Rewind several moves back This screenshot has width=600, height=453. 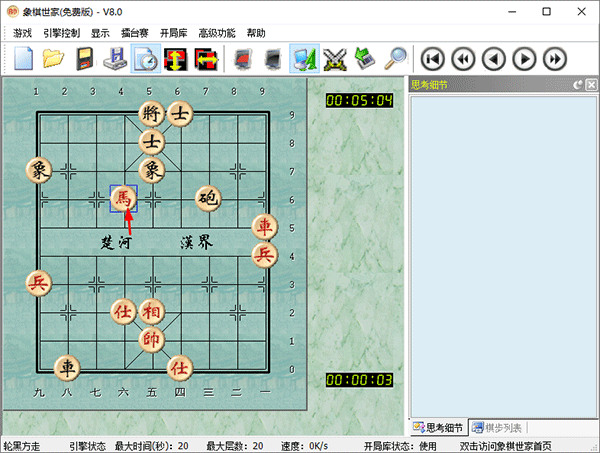pyautogui.click(x=463, y=59)
